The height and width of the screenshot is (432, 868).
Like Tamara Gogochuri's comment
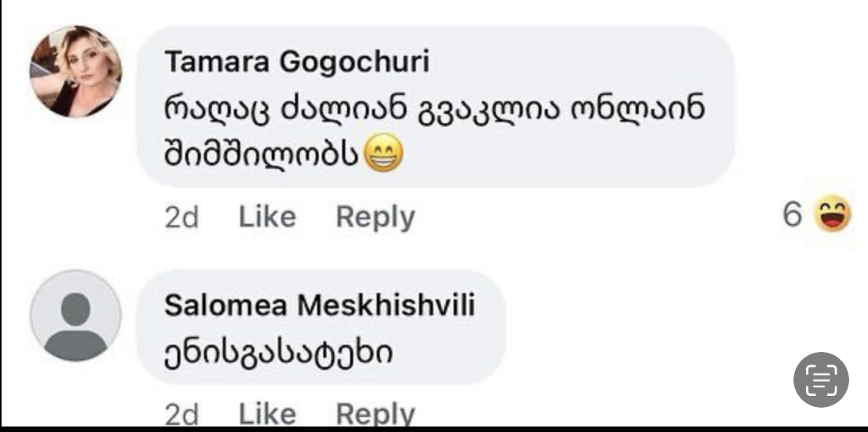pos(267,217)
